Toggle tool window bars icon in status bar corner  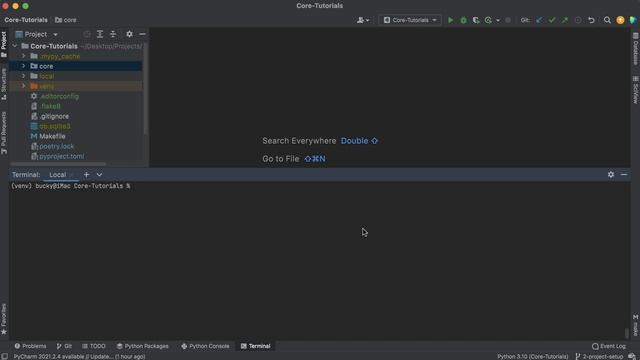[x=4, y=356]
